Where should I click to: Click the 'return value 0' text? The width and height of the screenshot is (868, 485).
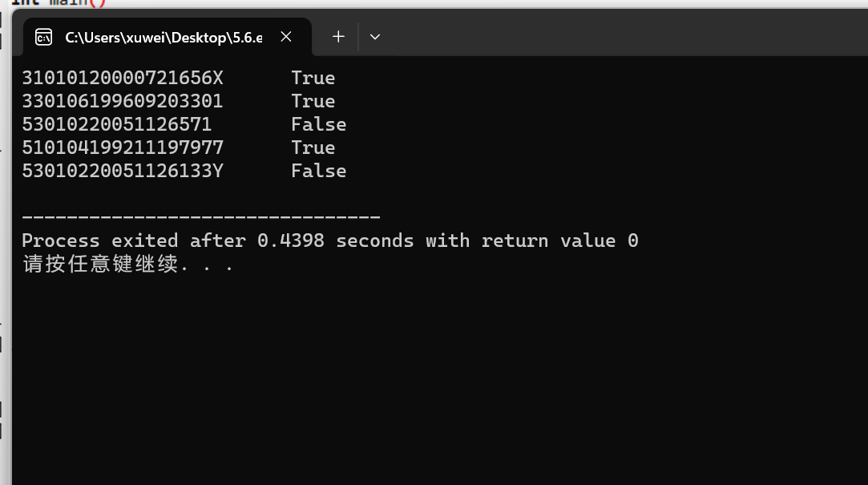(x=559, y=240)
